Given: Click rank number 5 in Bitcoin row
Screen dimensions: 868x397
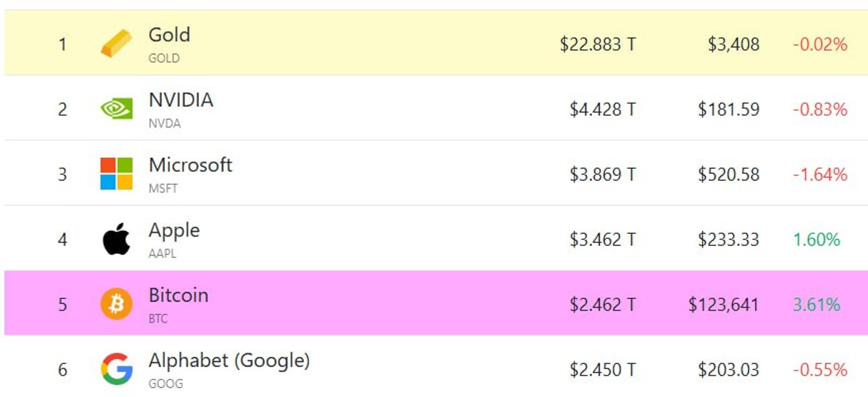Looking at the screenshot, I should click(x=62, y=305).
